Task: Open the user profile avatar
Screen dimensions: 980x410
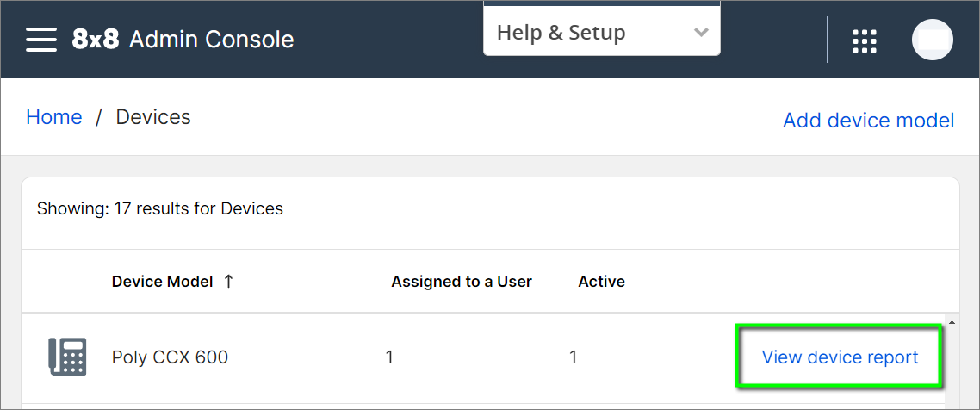Action: (933, 40)
